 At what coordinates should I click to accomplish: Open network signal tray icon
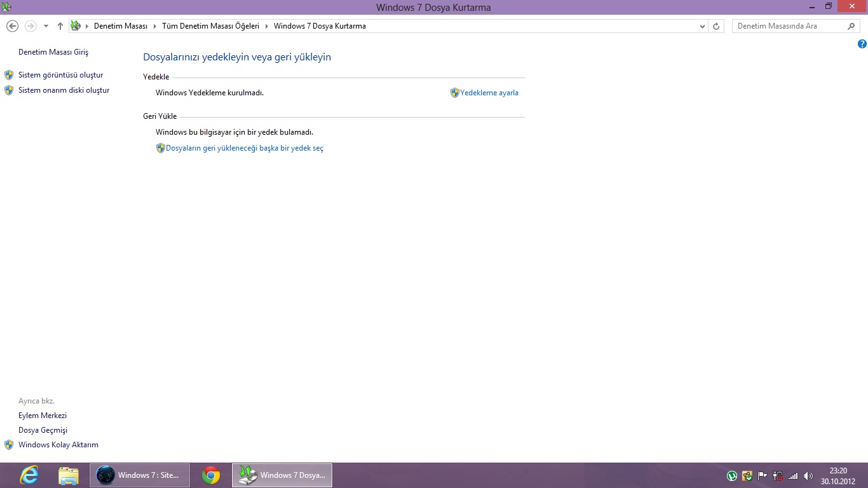point(792,475)
